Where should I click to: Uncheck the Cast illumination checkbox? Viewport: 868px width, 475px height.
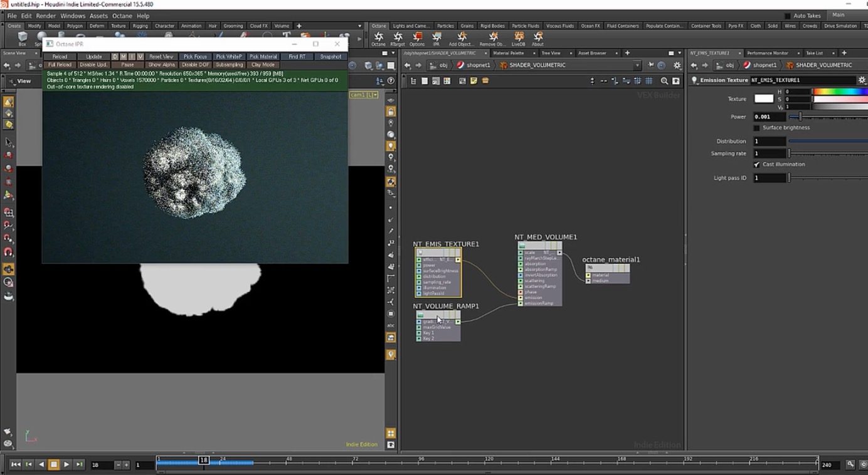[x=756, y=164]
